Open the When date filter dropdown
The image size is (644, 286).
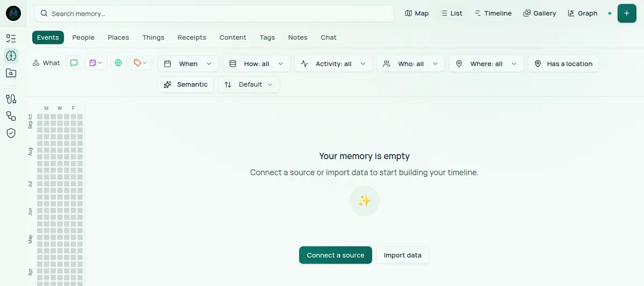coord(188,63)
